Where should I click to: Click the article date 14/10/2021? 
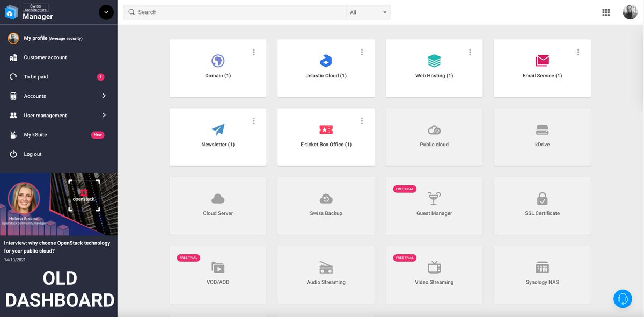click(15, 260)
